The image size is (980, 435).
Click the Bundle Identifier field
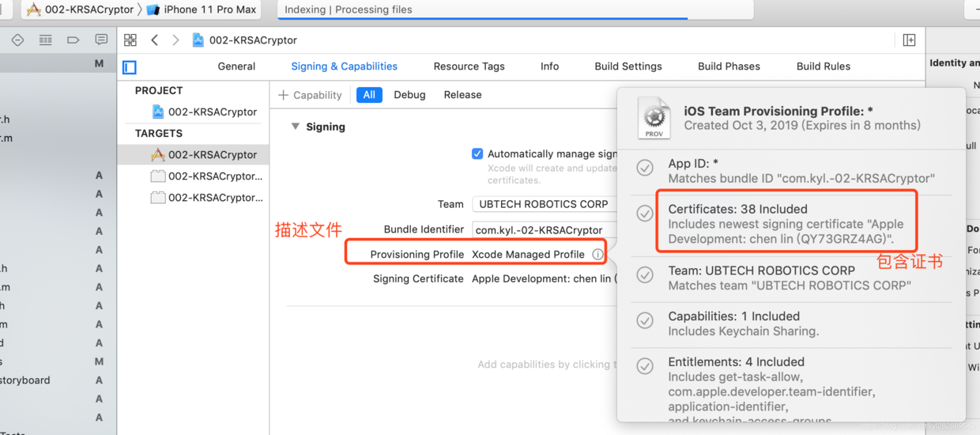tap(544, 230)
